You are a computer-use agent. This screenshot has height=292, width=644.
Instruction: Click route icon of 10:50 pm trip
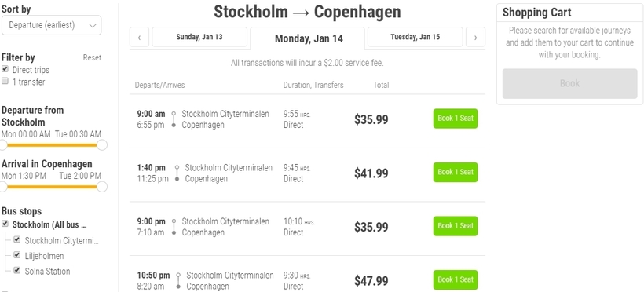click(178, 280)
